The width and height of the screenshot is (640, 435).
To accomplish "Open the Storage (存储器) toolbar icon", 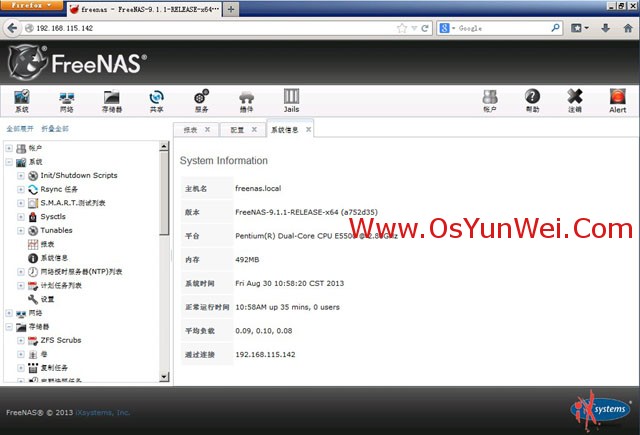I will [x=111, y=101].
